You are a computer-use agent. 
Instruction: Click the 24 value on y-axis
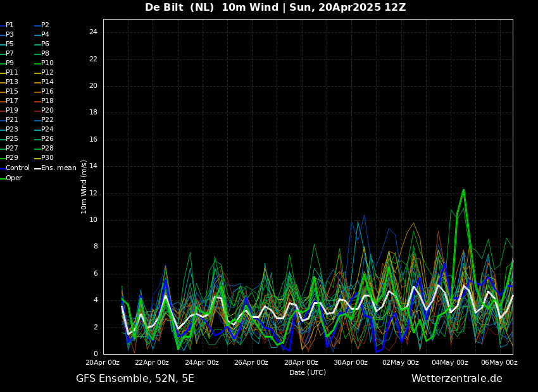(93, 32)
